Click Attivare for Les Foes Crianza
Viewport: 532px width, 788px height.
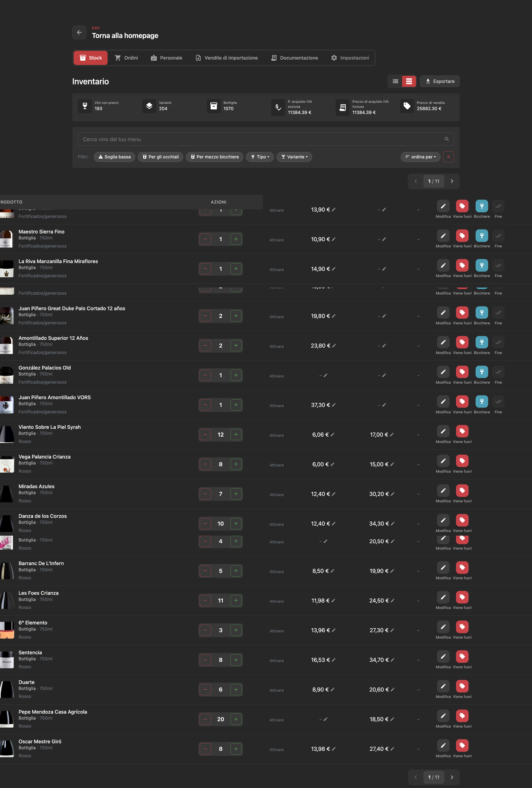pos(277,601)
